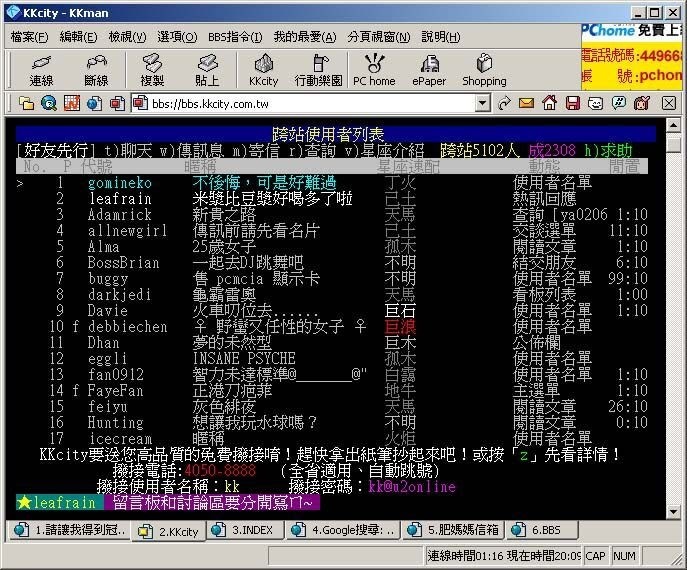Screen dimensions: 687x570
Task: Click the INSANE PSYCHE nickname
Action: click(x=244, y=358)
